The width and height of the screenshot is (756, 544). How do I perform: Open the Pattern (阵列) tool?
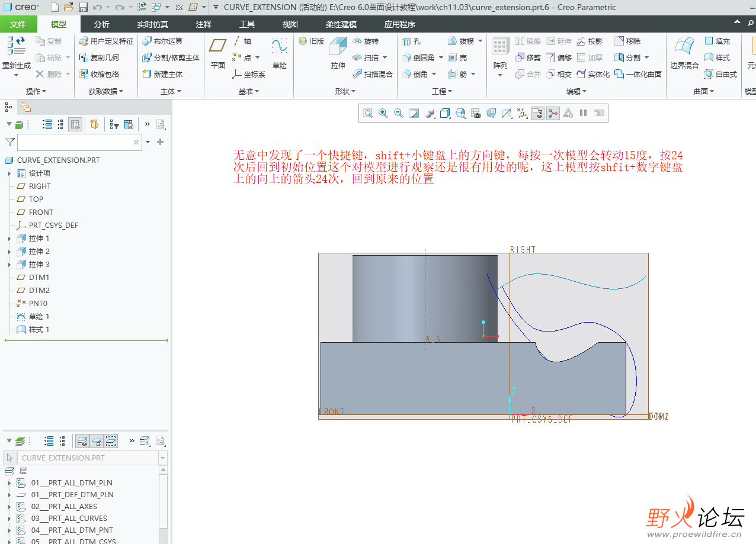coord(500,57)
